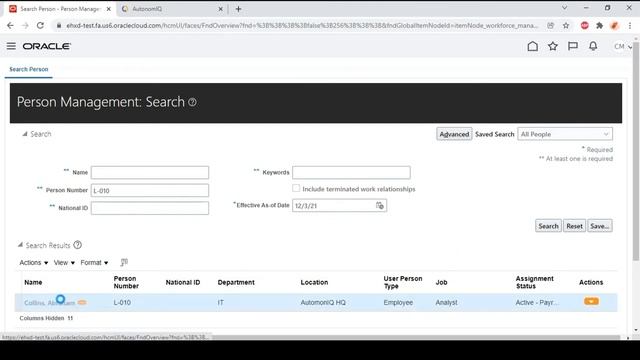Switch to Search Person browser tab
Image resolution: width=640 pixels, height=360 pixels.
pyautogui.click(x=60, y=9)
